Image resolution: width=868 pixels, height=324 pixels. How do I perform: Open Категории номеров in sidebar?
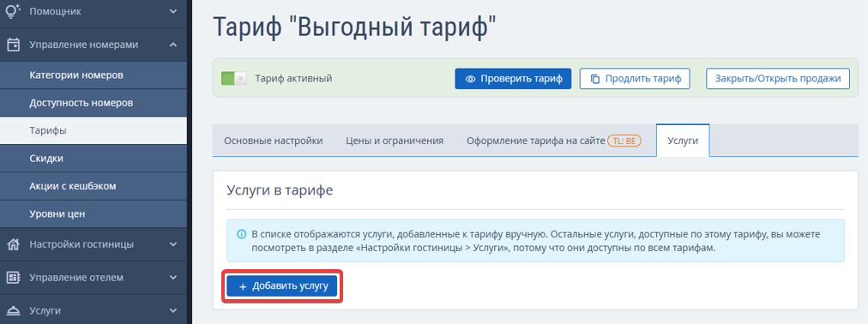(93, 75)
